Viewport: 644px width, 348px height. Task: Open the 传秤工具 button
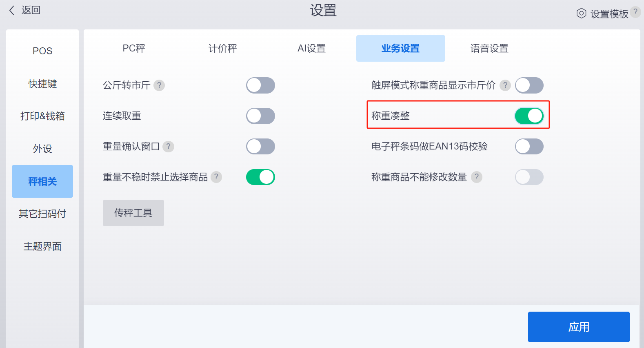pyautogui.click(x=133, y=213)
